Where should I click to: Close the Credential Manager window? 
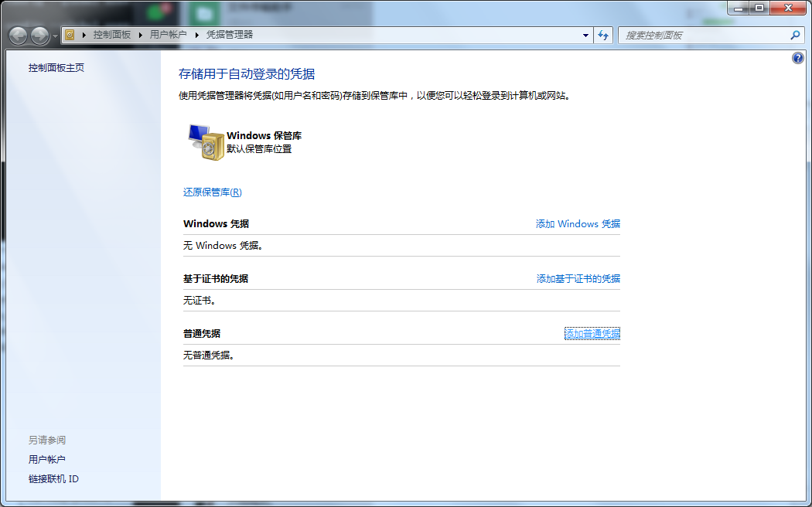point(788,8)
